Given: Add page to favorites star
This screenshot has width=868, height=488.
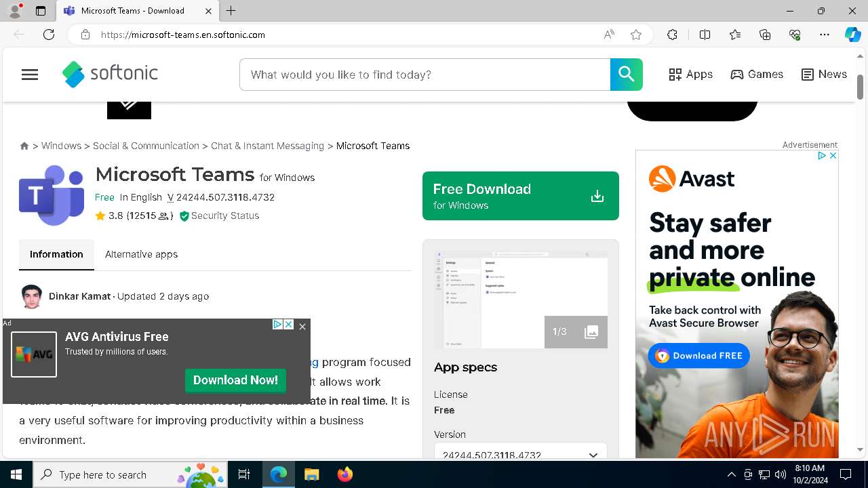Looking at the screenshot, I should click(x=636, y=35).
